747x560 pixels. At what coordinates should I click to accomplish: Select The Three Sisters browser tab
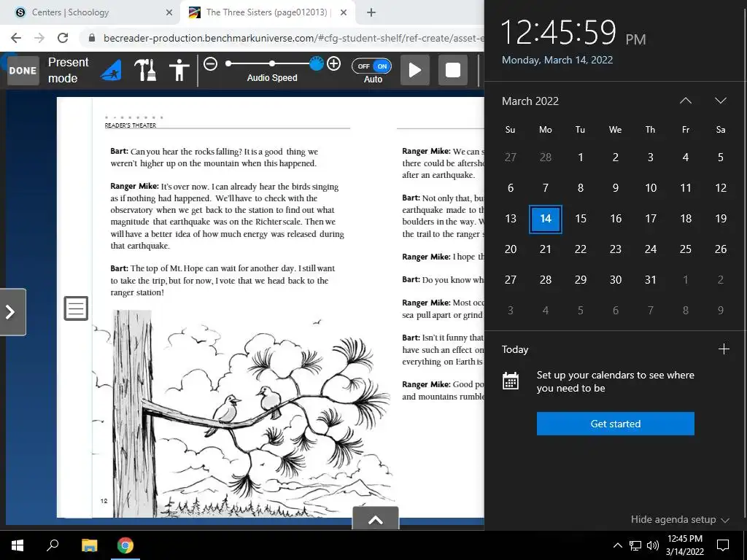point(267,12)
